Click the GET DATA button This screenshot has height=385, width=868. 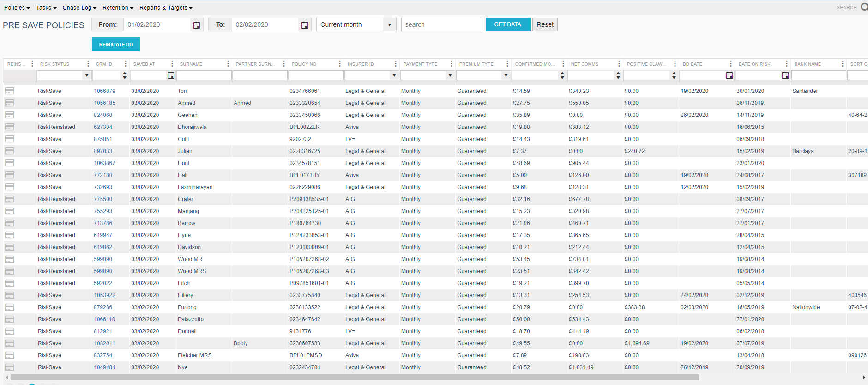pyautogui.click(x=507, y=24)
